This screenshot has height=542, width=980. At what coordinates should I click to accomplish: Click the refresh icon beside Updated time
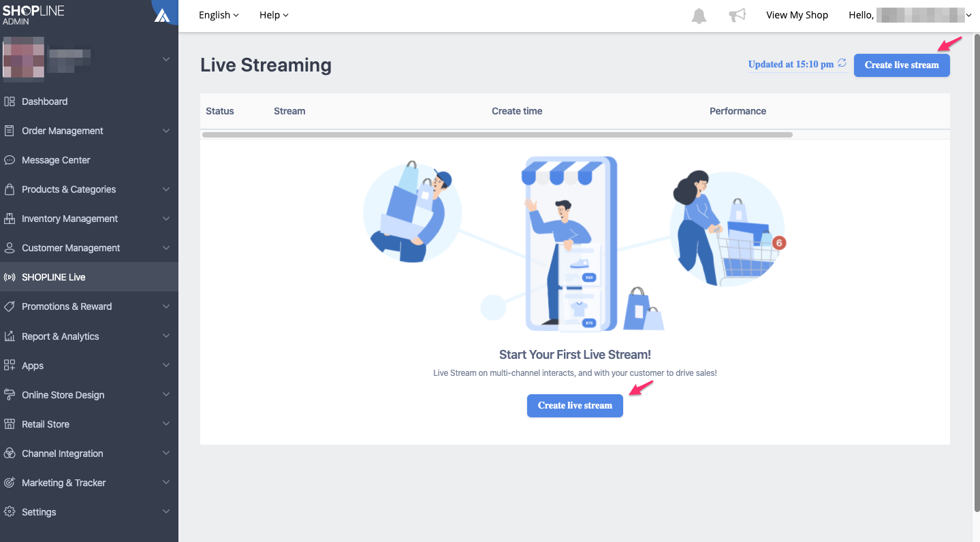[842, 63]
